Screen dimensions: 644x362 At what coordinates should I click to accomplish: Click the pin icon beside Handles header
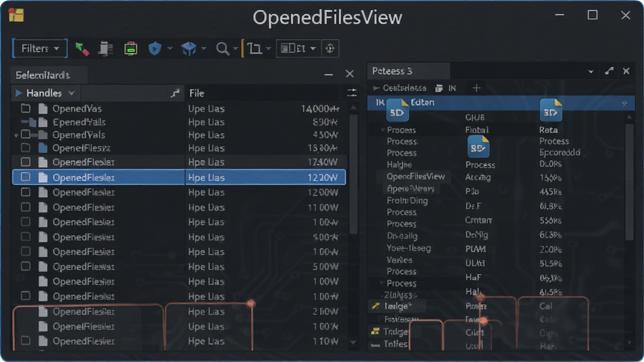175,93
